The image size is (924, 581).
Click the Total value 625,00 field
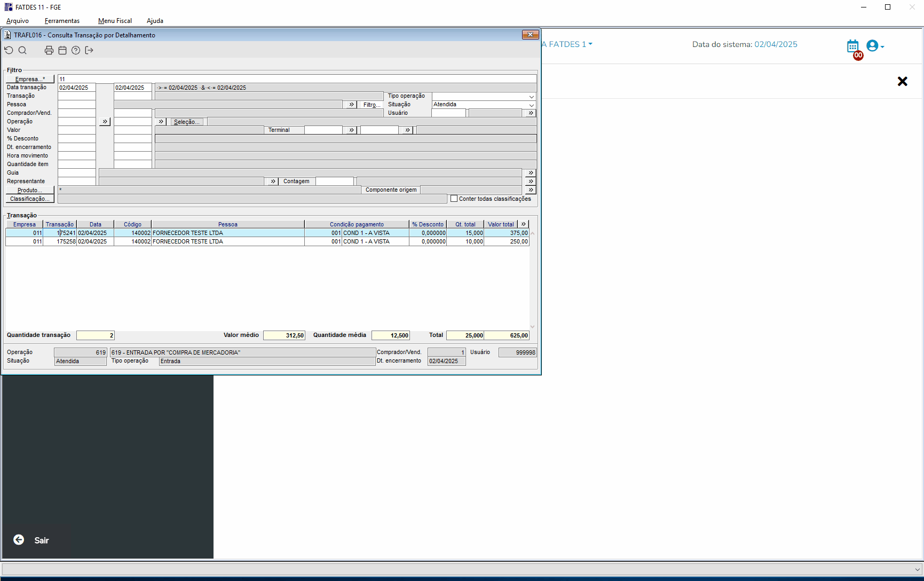tap(507, 335)
